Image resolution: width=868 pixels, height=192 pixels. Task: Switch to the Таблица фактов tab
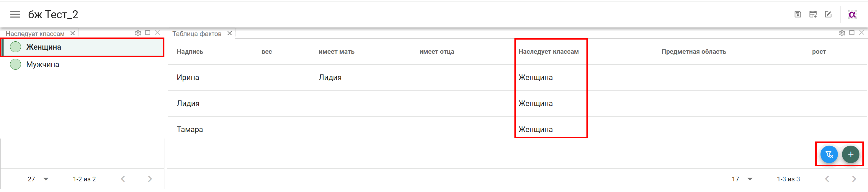[197, 34]
